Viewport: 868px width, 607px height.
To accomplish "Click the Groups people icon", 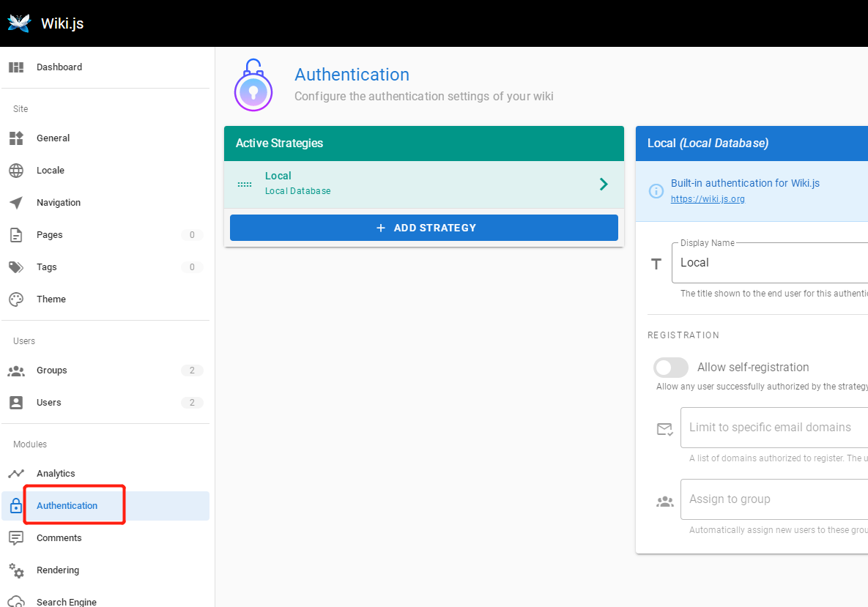I will tap(16, 370).
